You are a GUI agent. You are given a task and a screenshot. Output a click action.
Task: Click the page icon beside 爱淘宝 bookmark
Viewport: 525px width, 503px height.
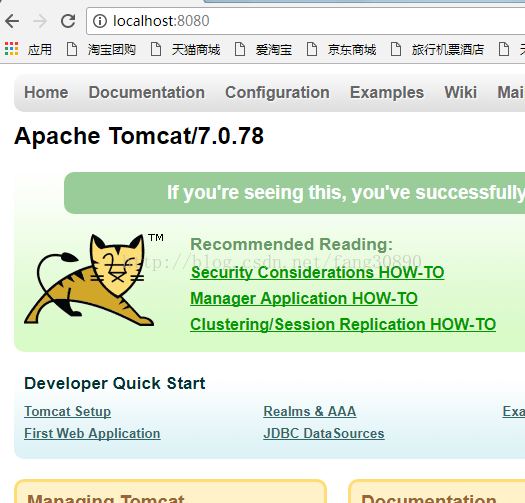coord(240,49)
